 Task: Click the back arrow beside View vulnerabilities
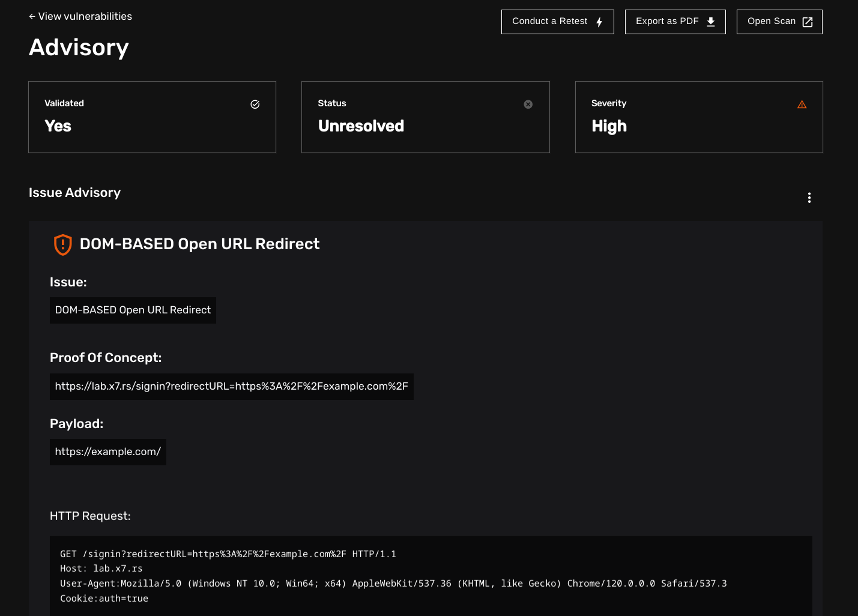pos(31,16)
